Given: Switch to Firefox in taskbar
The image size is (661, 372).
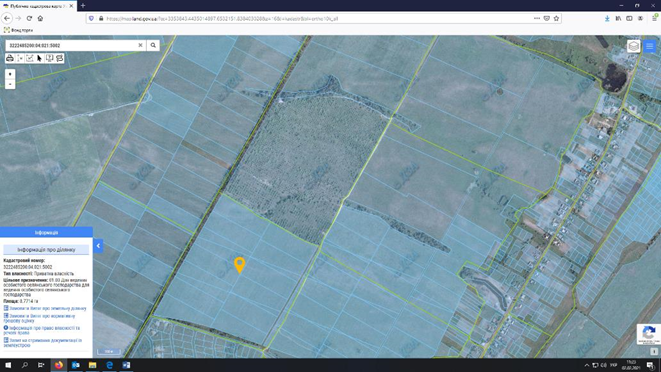Looking at the screenshot, I should (59, 365).
